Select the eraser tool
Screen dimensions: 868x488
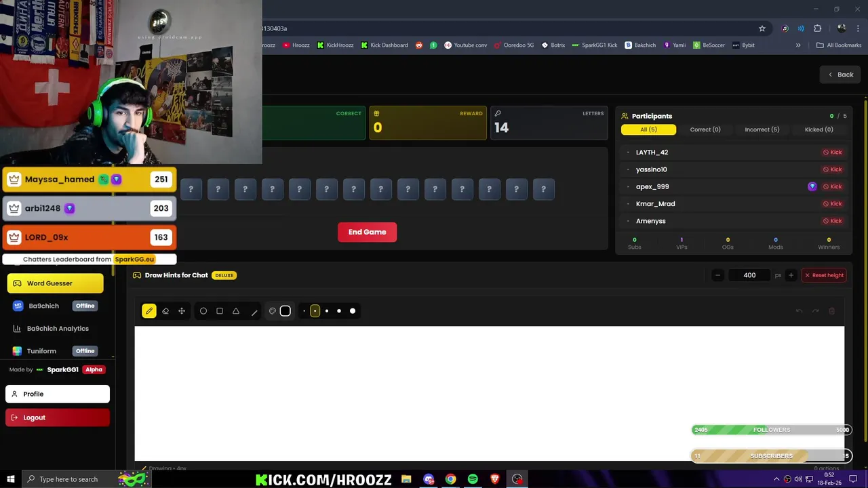pos(165,311)
